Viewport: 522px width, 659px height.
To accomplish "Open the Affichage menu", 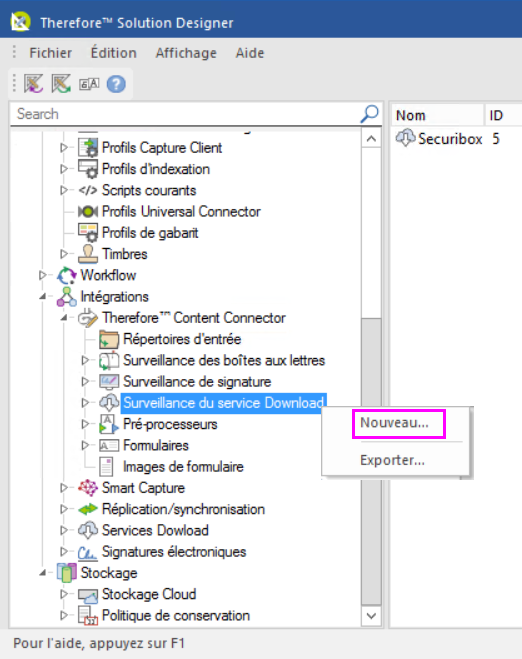I will click(186, 53).
